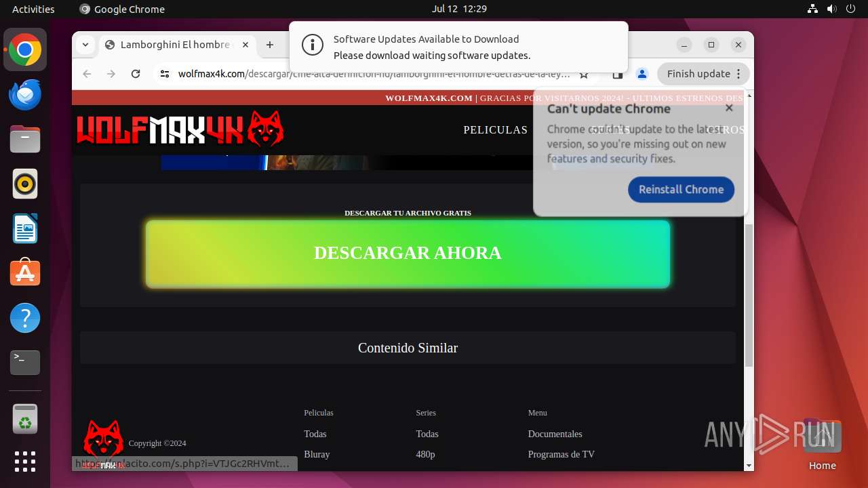The image size is (868, 488).
Task: Click the page vertical scrollbar thumb
Action: 749,295
